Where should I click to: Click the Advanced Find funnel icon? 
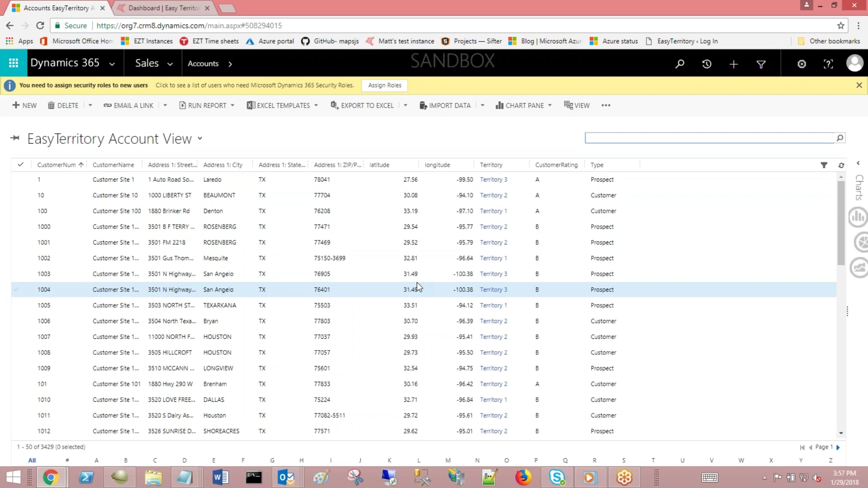(x=761, y=64)
